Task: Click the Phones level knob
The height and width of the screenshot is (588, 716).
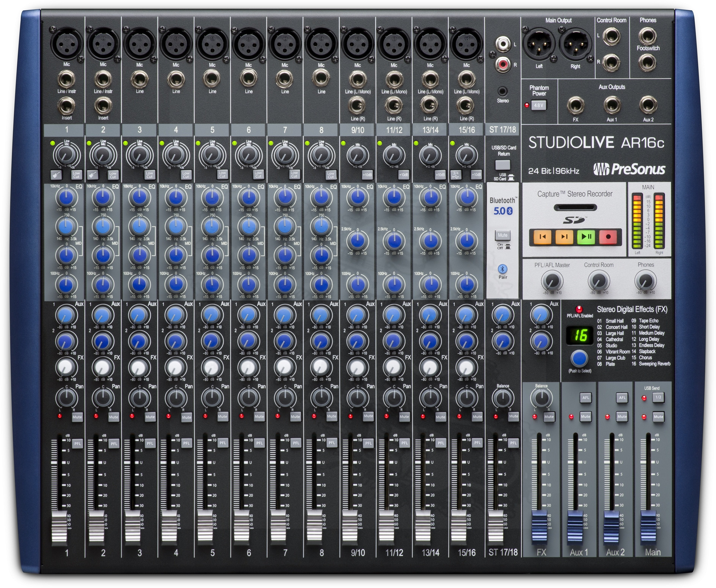Action: click(645, 281)
